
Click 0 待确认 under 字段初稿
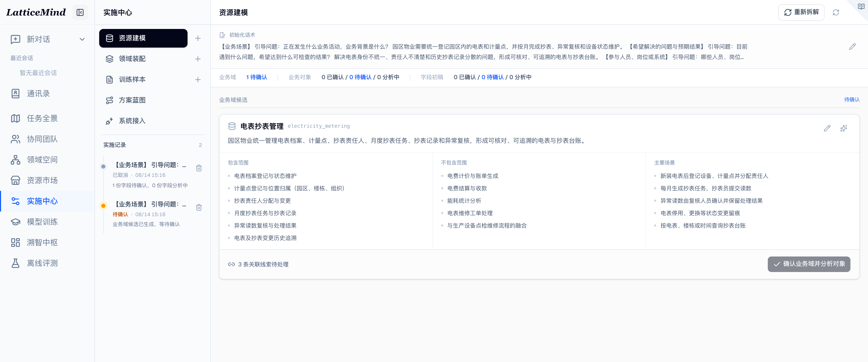coord(492,77)
